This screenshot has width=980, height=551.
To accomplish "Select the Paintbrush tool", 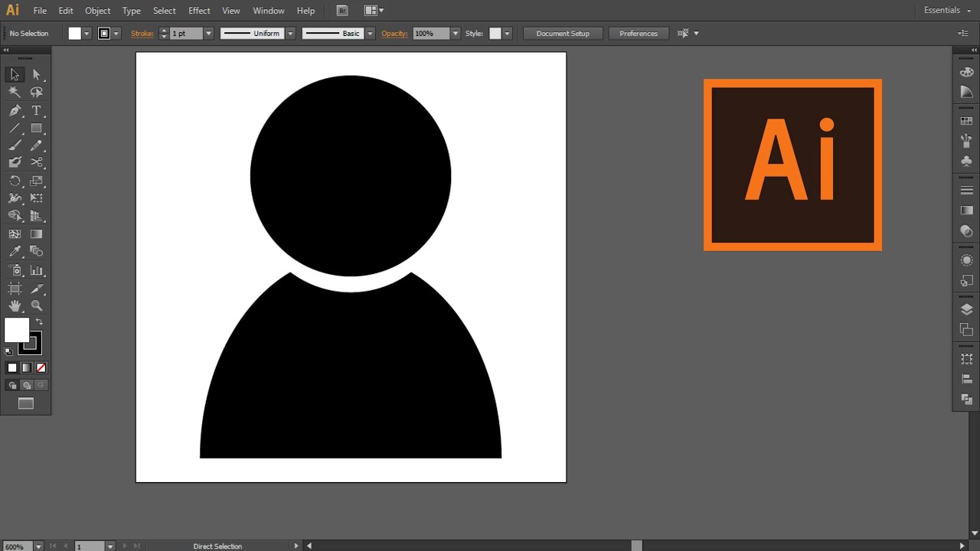I will coord(15,145).
